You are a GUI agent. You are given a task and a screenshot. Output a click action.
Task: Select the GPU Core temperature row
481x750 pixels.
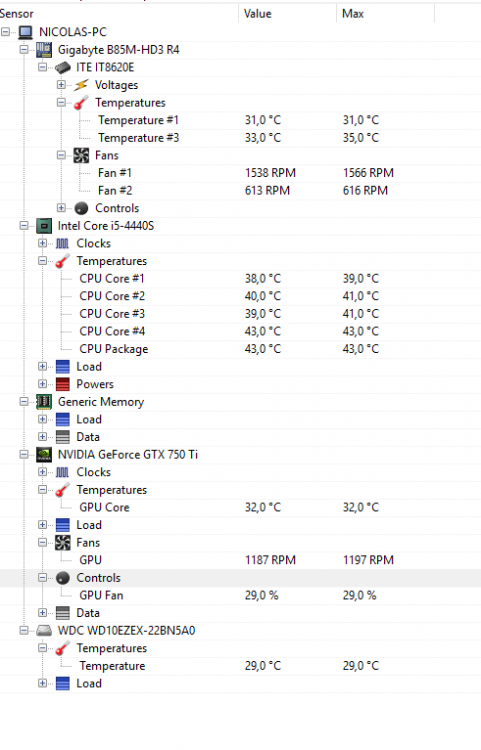(x=240, y=507)
